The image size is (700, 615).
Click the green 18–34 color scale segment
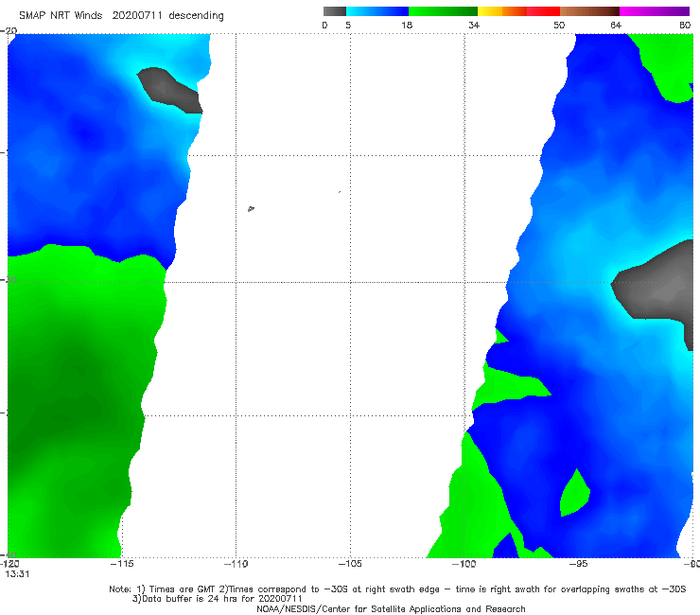(x=443, y=11)
